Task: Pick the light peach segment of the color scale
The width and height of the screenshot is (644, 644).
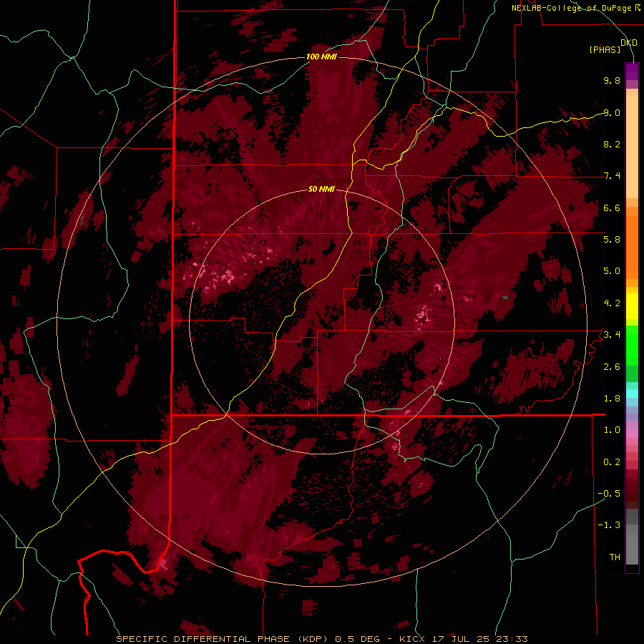Action: pyautogui.click(x=632, y=147)
